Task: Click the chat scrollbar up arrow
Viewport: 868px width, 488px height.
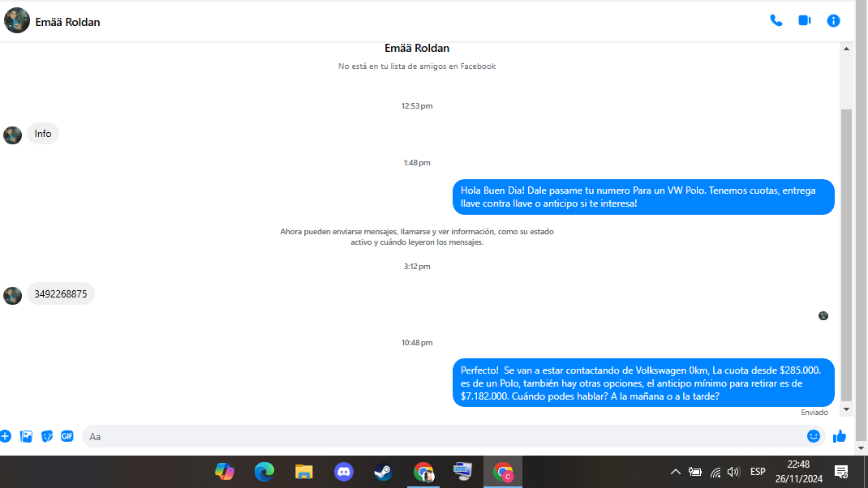Action: (846, 49)
